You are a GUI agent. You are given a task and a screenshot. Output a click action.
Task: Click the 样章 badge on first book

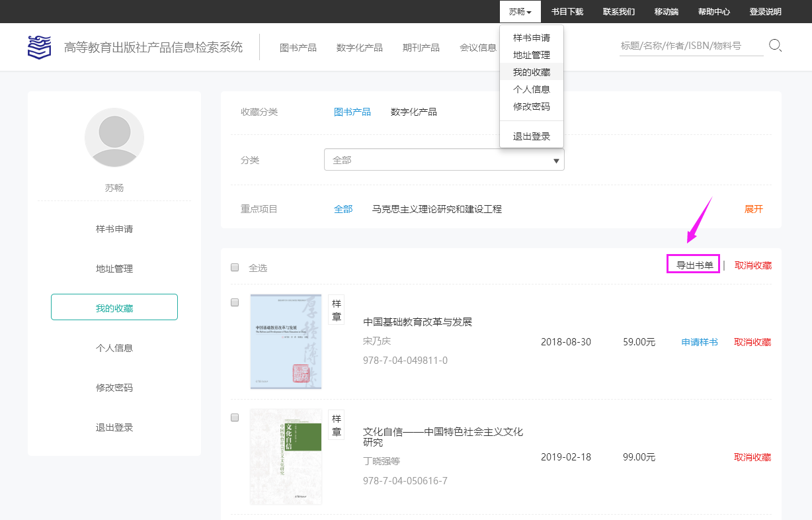click(x=337, y=310)
